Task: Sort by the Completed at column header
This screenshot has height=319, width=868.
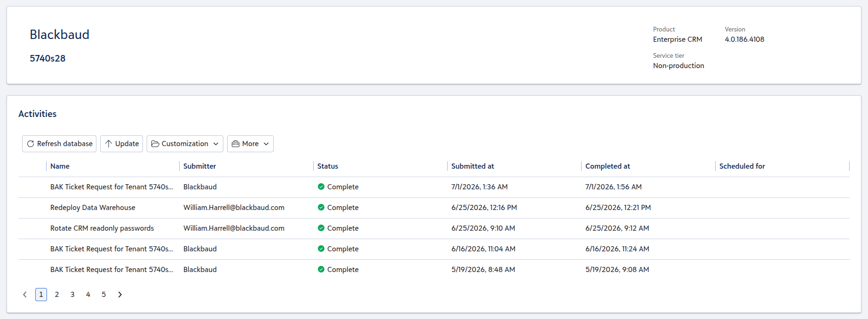Action: [608, 166]
